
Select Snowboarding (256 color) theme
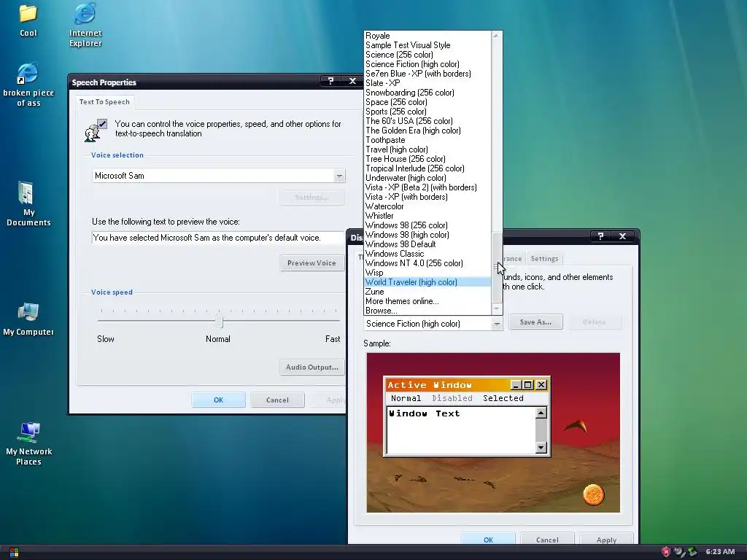point(427,93)
